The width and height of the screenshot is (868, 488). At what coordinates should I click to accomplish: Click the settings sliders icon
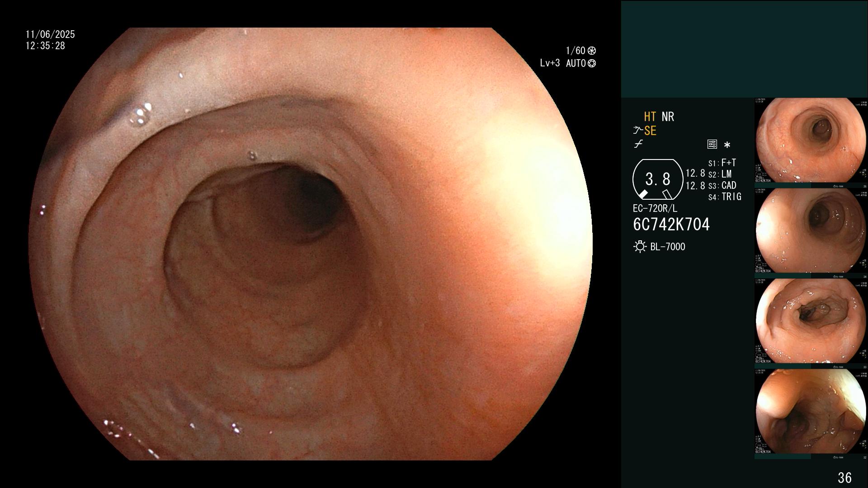pyautogui.click(x=712, y=145)
